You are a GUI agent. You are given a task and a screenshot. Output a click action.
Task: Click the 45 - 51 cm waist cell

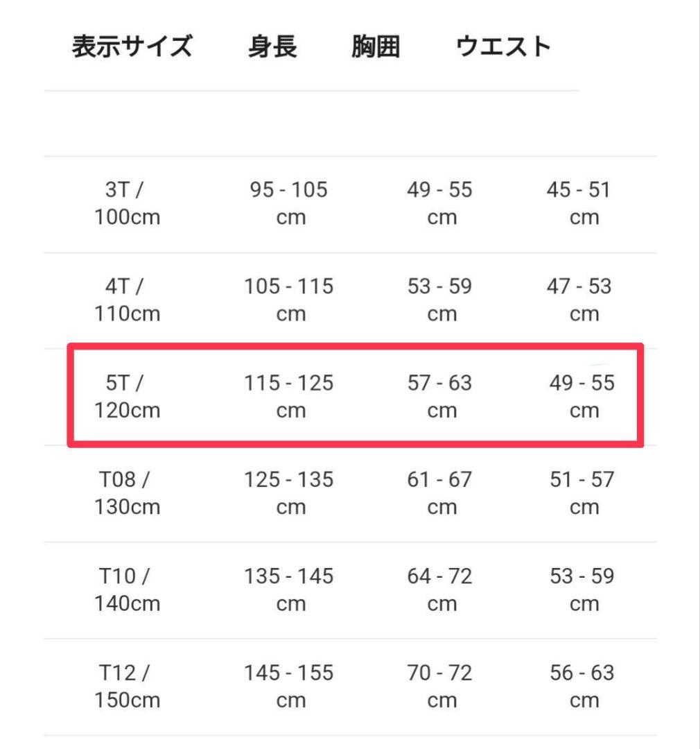579,203
